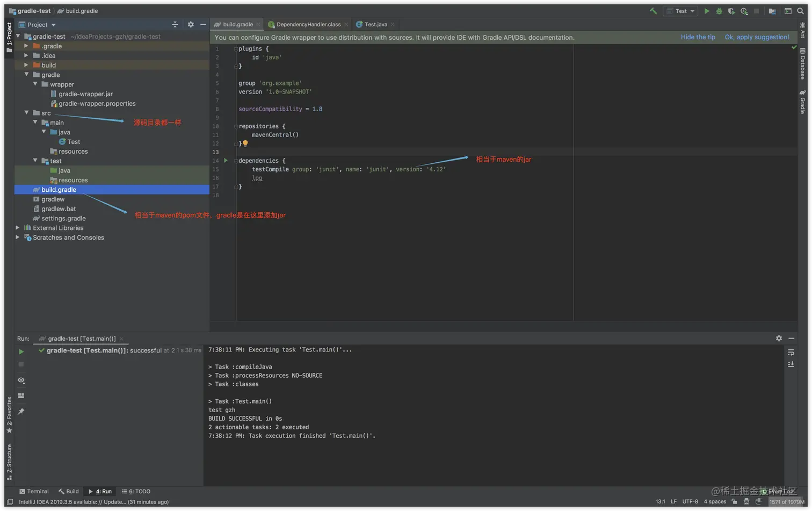Image resolution: width=812 pixels, height=511 pixels.
Task: Click the profiler run icon in the top toolbar
Action: 744,11
